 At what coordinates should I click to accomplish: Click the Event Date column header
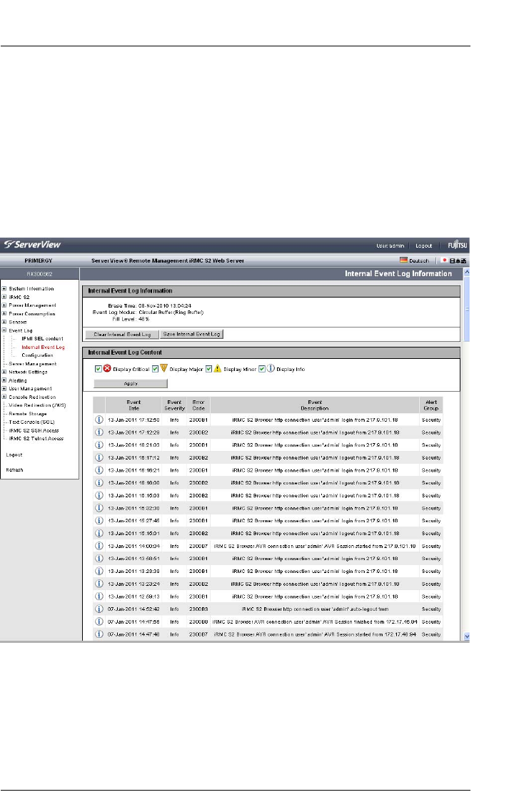coord(133,405)
